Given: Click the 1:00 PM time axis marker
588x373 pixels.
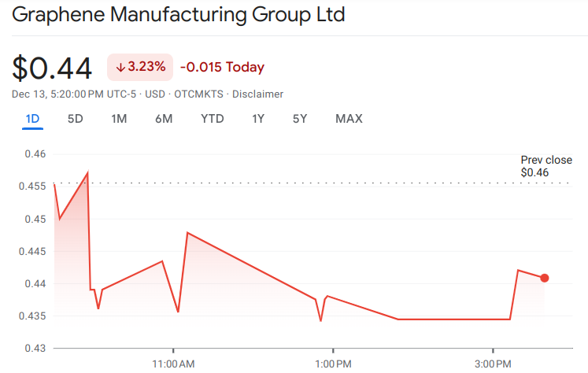Looking at the screenshot, I should (x=333, y=364).
